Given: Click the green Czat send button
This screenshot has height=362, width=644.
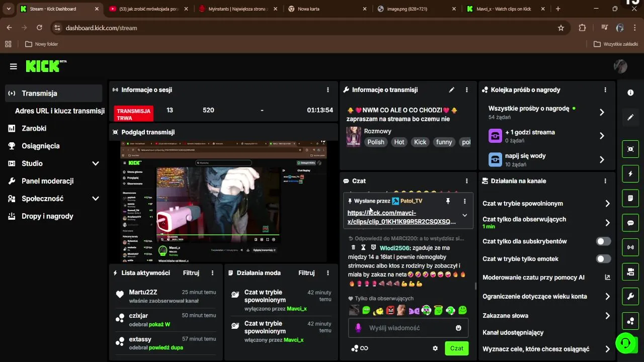Looking at the screenshot, I should (456, 348).
